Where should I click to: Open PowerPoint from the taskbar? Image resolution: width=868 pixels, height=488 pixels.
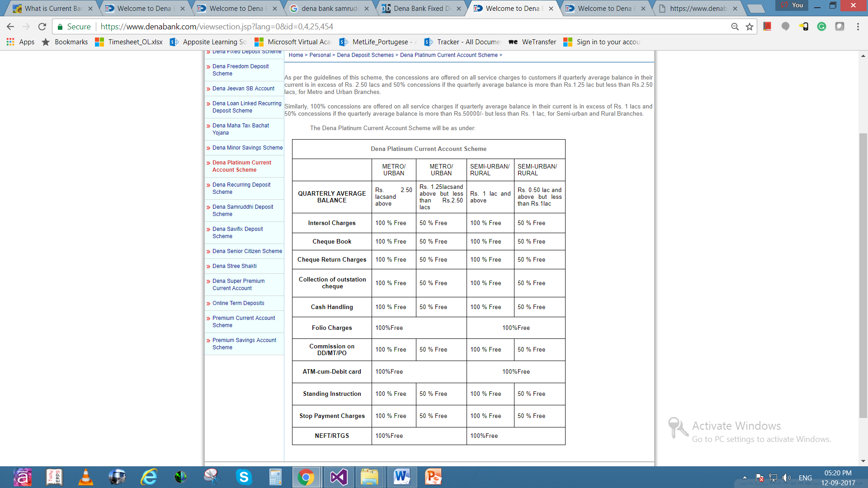pos(433,477)
